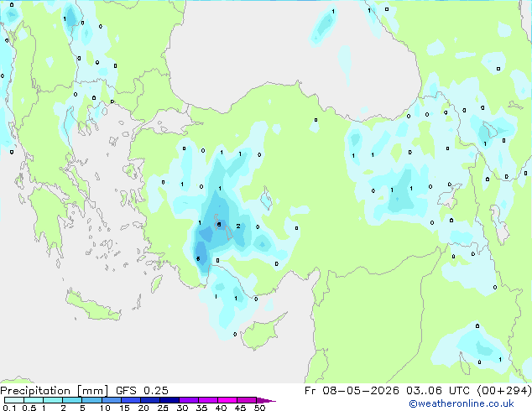Image resolution: width=532 pixels, height=411 pixels.
Task: Click the legend label "15"
Action: coord(124,408)
